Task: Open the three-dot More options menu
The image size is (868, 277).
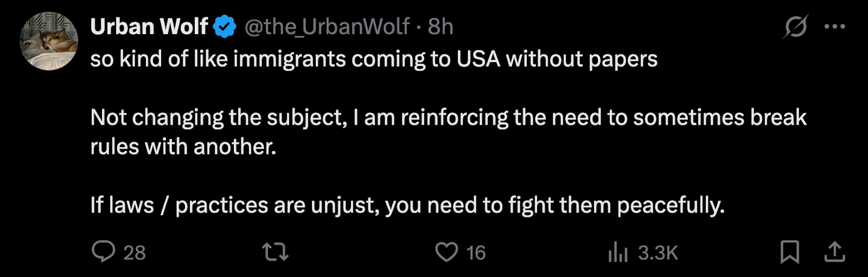Action: point(834,26)
